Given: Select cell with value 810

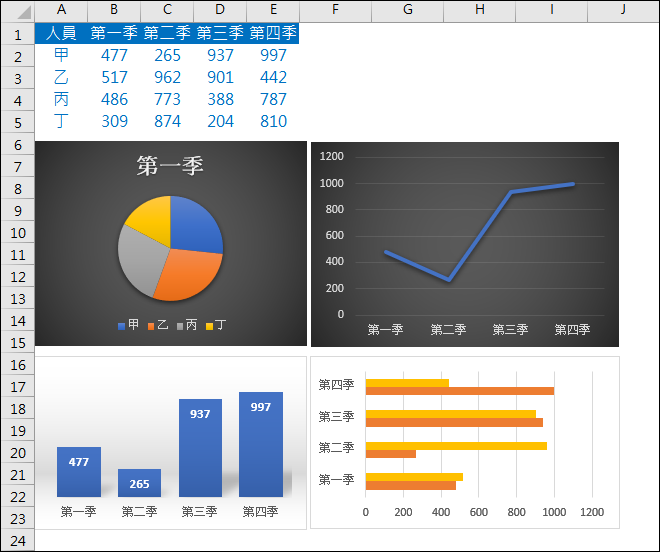Looking at the screenshot, I should point(273,121).
